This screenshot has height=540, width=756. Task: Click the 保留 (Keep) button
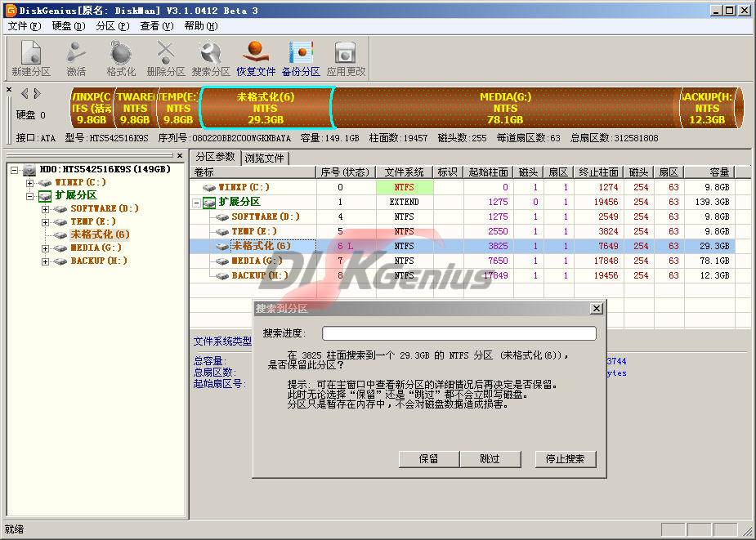coord(428,459)
